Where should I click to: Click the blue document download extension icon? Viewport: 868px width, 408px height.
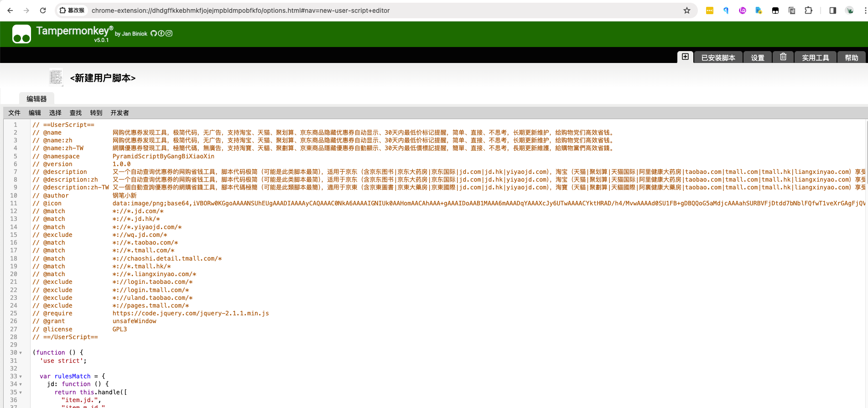(x=759, y=10)
